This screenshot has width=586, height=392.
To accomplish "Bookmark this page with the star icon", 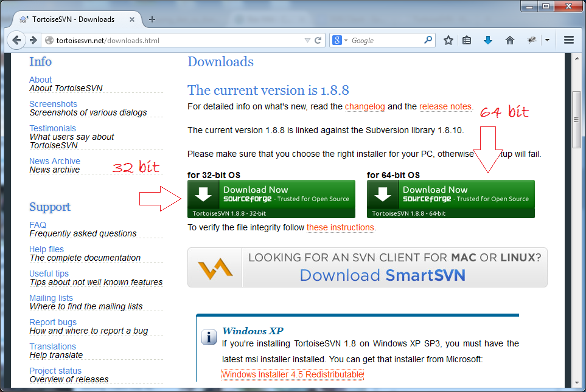I will click(x=448, y=40).
